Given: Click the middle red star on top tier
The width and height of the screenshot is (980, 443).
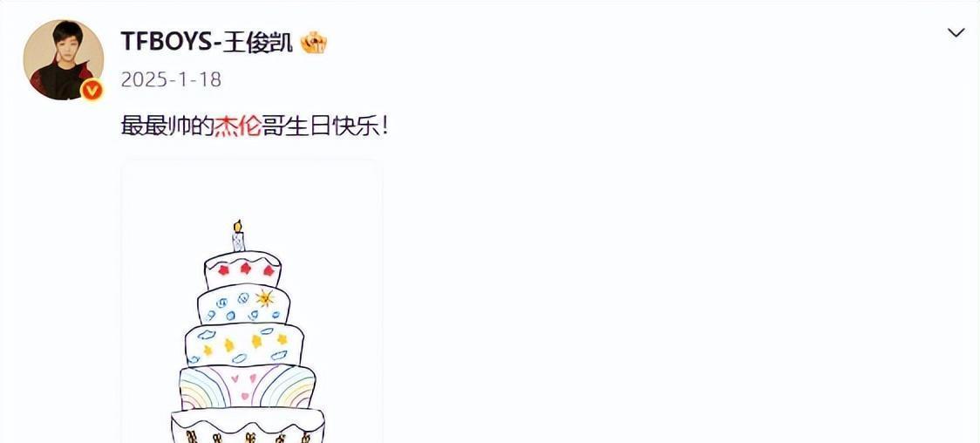Looking at the screenshot, I should 246,269.
